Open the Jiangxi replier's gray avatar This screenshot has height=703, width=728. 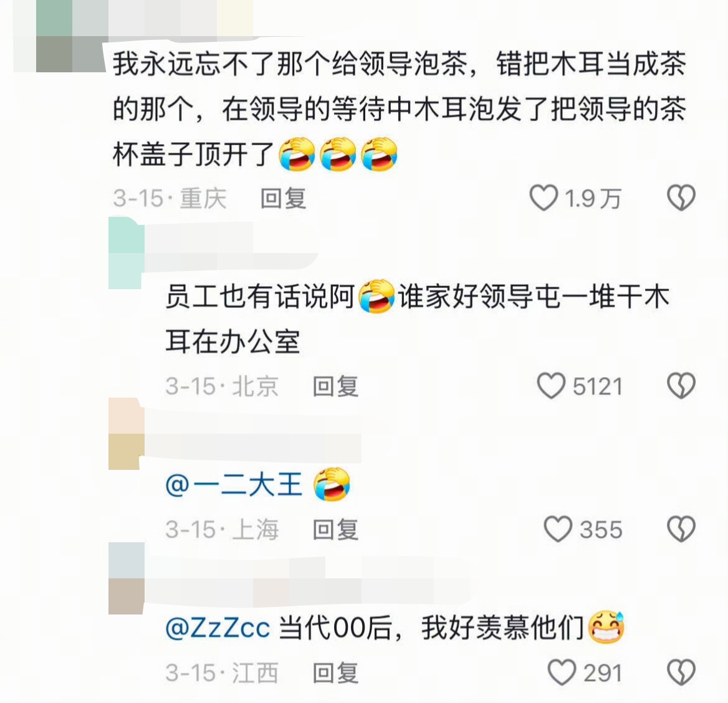tap(127, 578)
